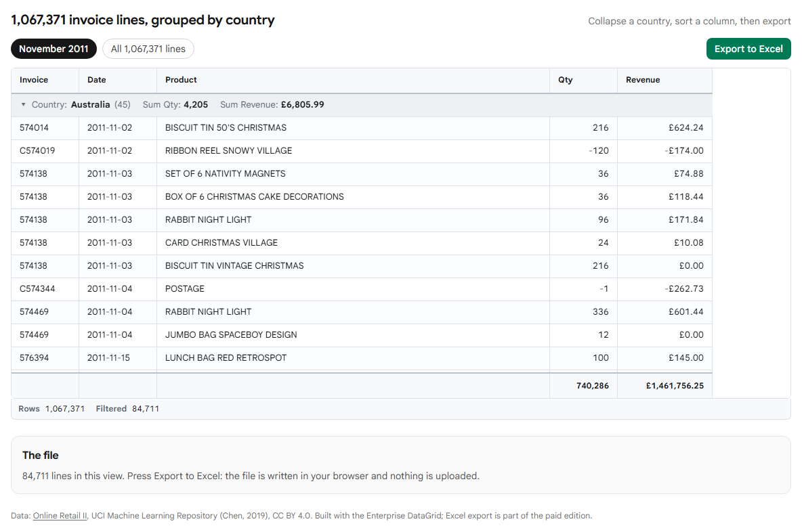Click BISCUIT TIN VINTAGE CHRISTMAS product cell
The height and width of the screenshot is (532, 802).
[x=353, y=266]
